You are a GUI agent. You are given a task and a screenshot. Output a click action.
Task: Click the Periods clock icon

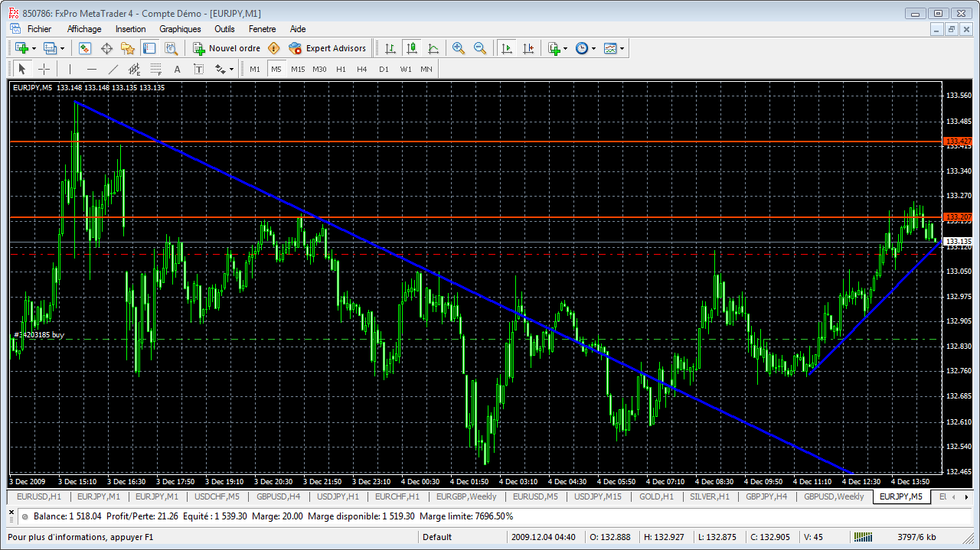[x=582, y=48]
